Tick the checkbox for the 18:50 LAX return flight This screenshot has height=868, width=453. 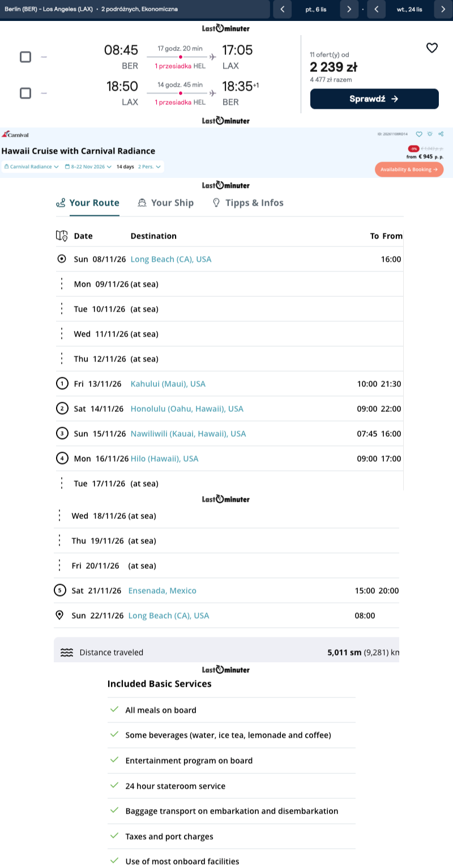point(25,93)
